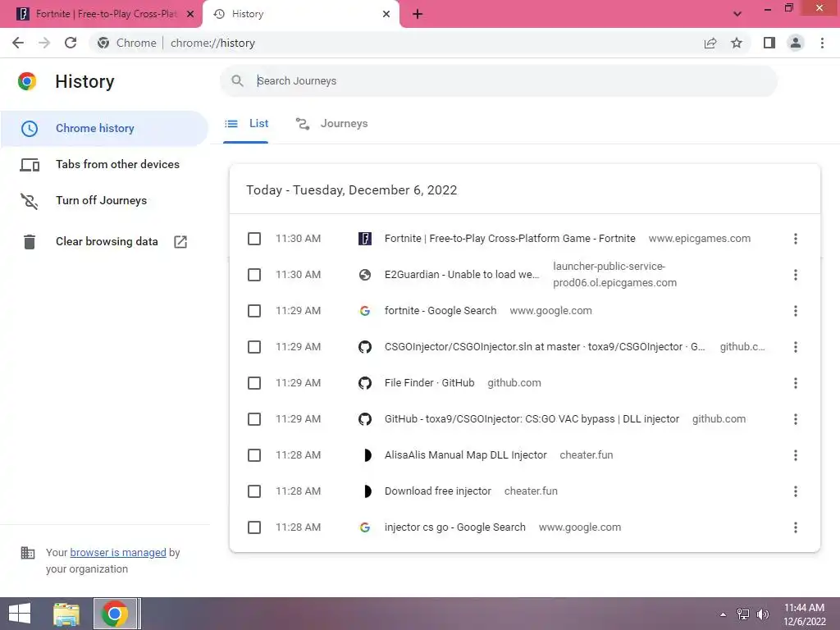Open actions menu for CSGOInjector.sln entry
Image resolution: width=840 pixels, height=630 pixels.
click(x=796, y=347)
